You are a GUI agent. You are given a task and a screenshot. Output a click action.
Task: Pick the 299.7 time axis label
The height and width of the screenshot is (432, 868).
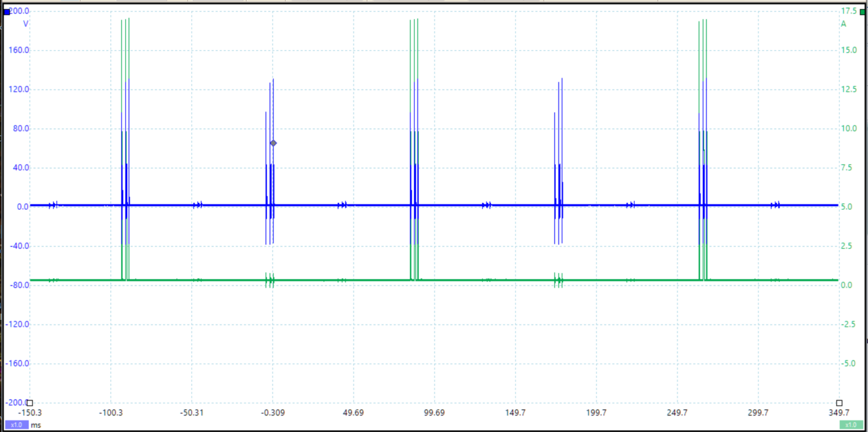click(758, 413)
